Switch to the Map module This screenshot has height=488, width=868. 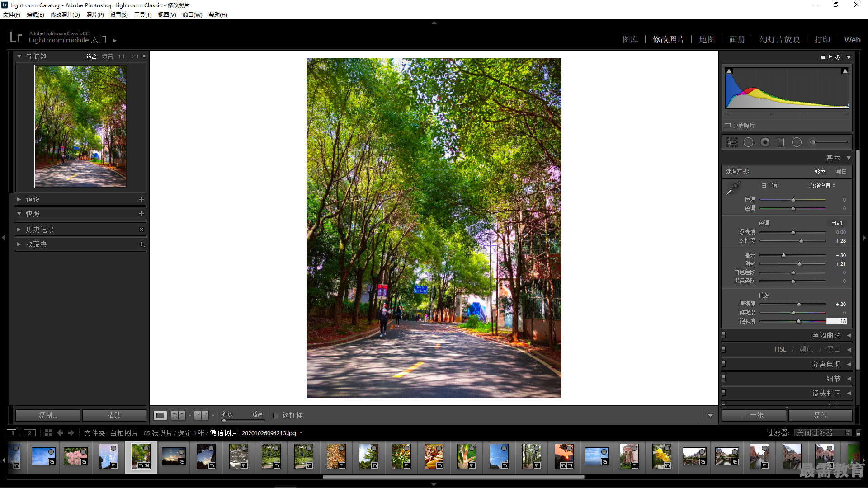pyautogui.click(x=707, y=40)
